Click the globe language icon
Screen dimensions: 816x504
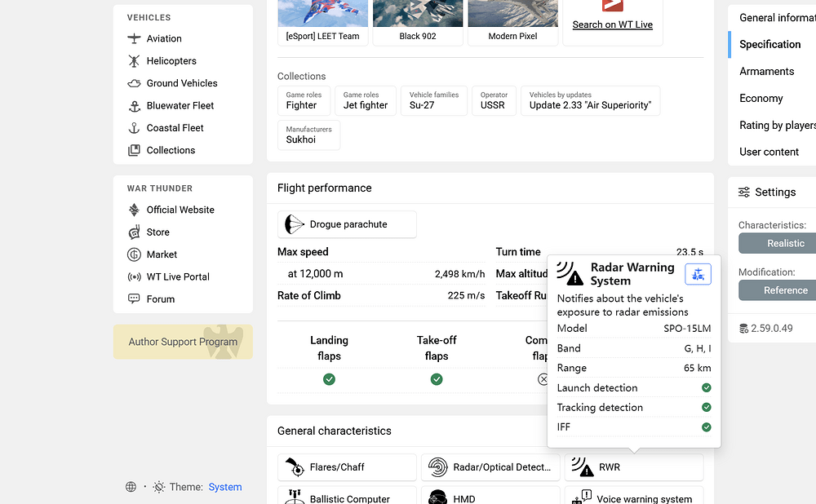131,487
